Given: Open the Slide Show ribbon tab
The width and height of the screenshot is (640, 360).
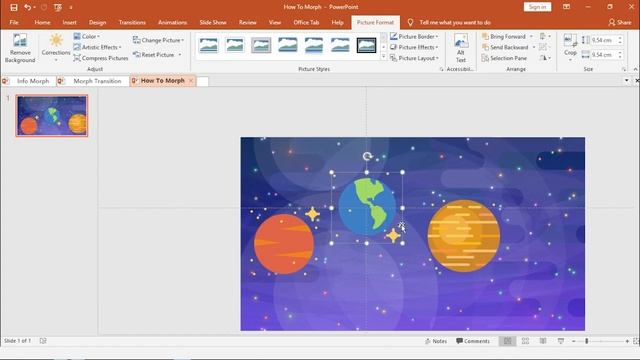Looking at the screenshot, I should click(x=213, y=22).
